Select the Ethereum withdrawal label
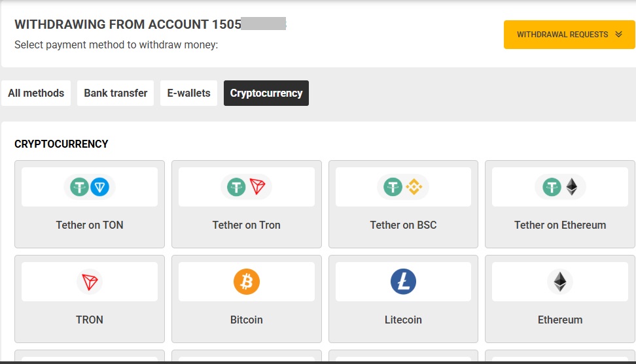The height and width of the screenshot is (364, 636). tap(560, 320)
